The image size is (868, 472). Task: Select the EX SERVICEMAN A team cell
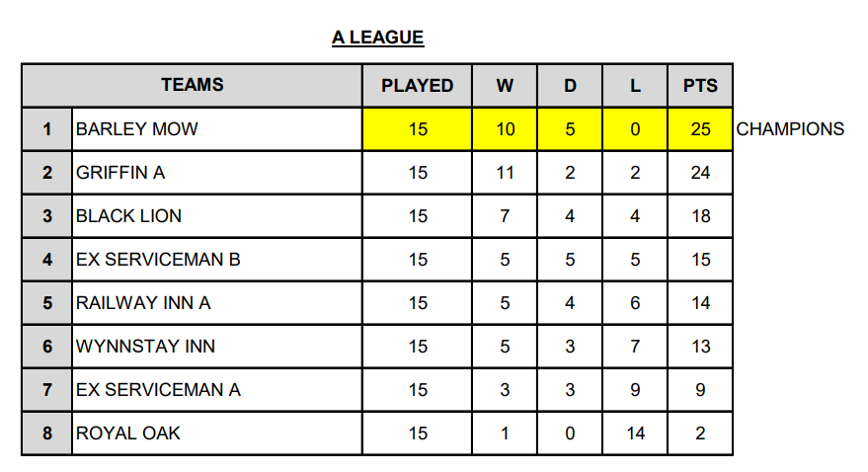(x=158, y=390)
